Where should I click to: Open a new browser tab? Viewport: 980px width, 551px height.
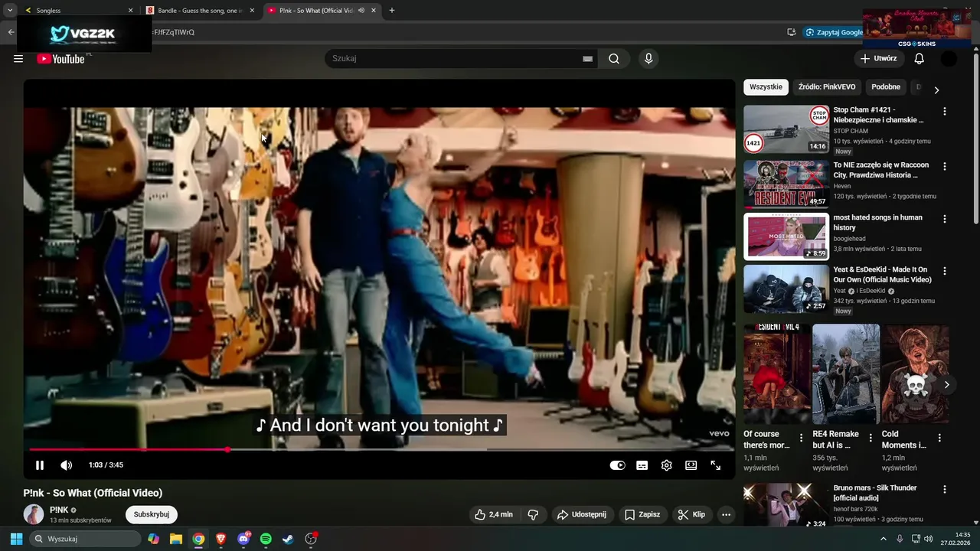(392, 11)
